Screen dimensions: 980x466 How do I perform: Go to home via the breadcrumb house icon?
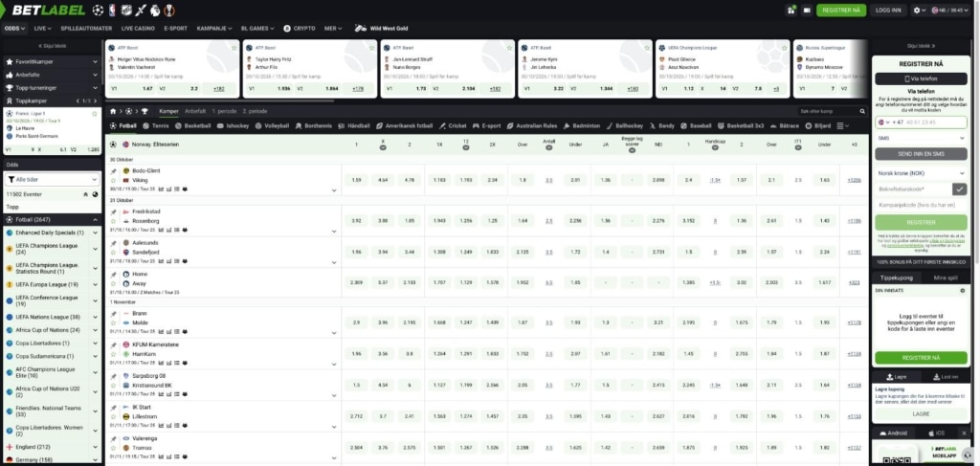coord(113,111)
